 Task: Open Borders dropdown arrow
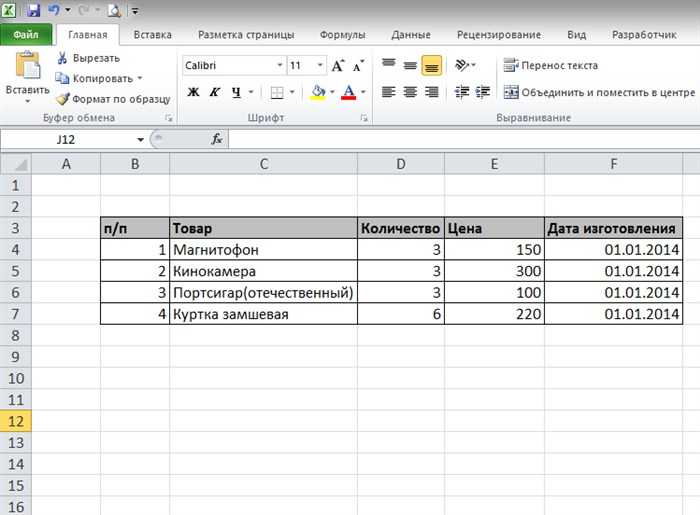292,92
